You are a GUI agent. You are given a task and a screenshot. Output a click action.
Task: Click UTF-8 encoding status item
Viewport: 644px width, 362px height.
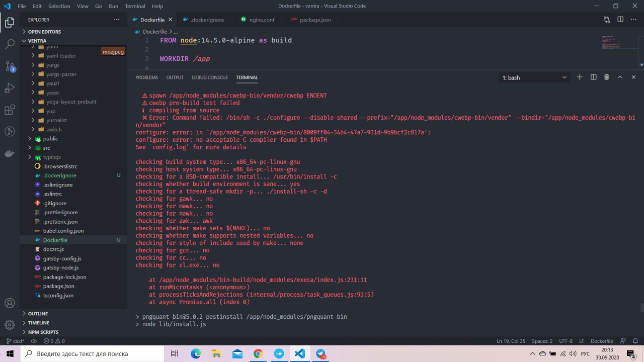566,341
